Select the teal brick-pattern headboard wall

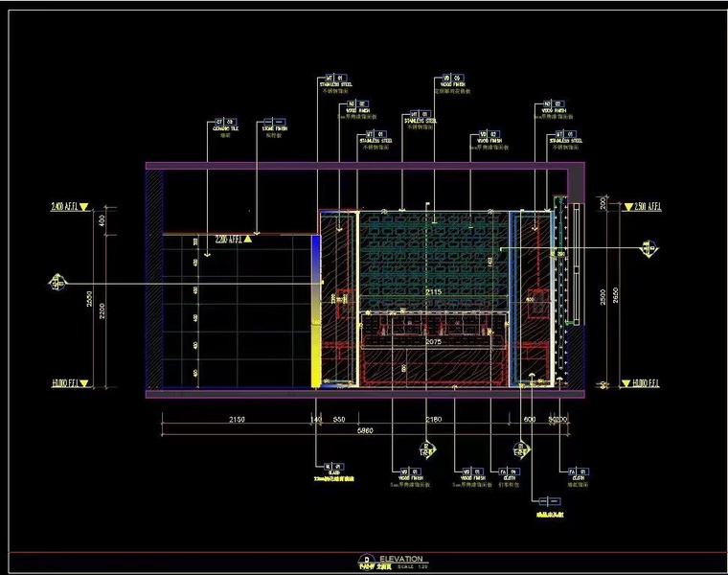(434, 260)
